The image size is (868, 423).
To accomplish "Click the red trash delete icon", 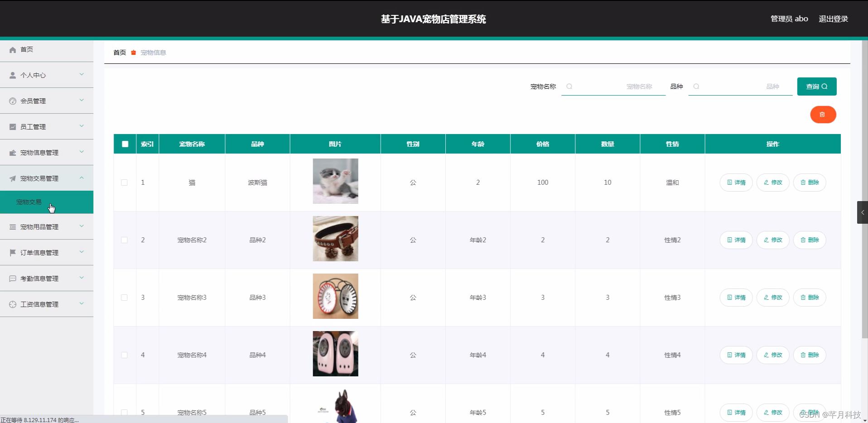I will (x=822, y=115).
